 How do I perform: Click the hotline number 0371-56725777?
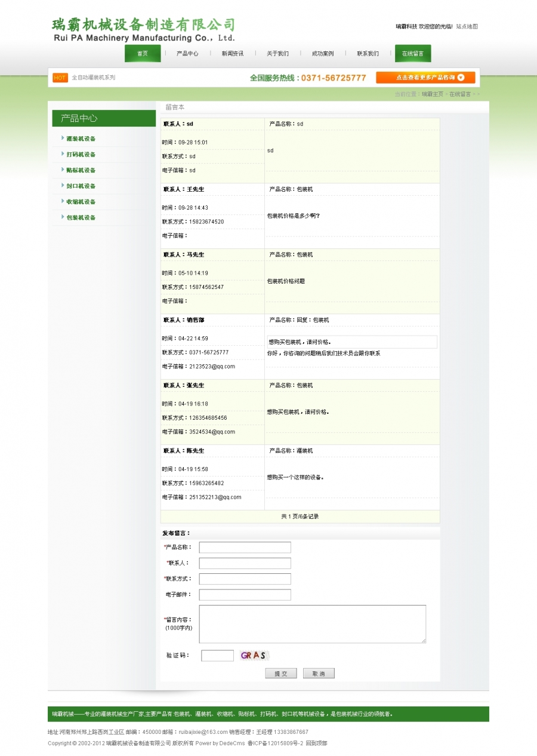(334, 78)
